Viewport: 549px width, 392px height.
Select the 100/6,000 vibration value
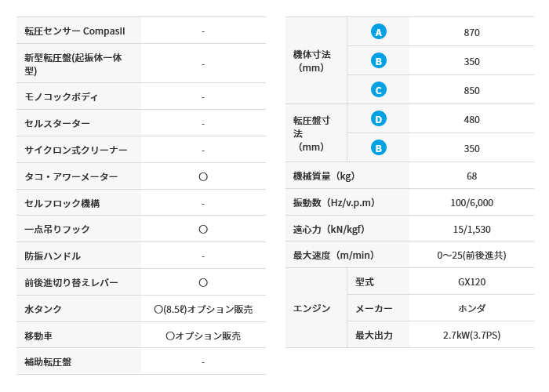(x=471, y=202)
